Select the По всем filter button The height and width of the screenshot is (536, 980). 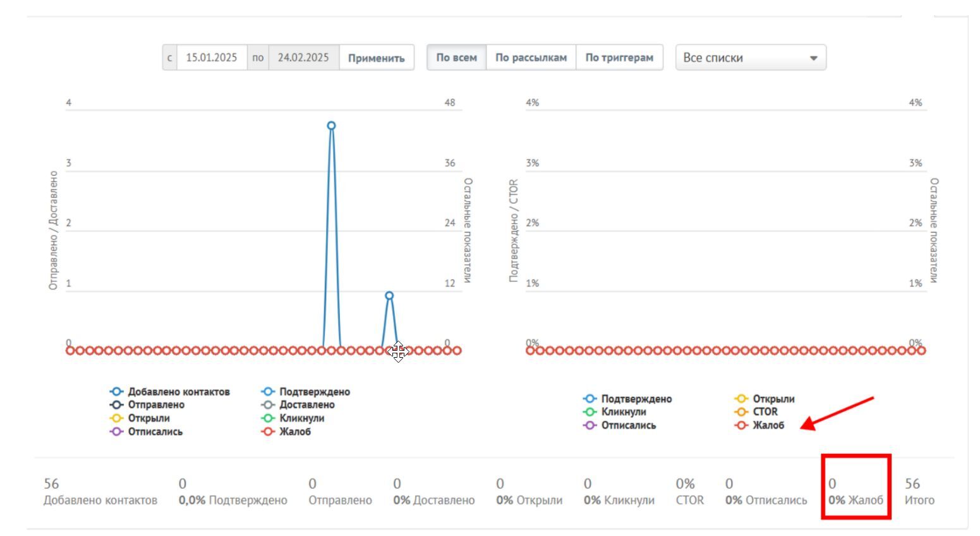click(x=456, y=58)
